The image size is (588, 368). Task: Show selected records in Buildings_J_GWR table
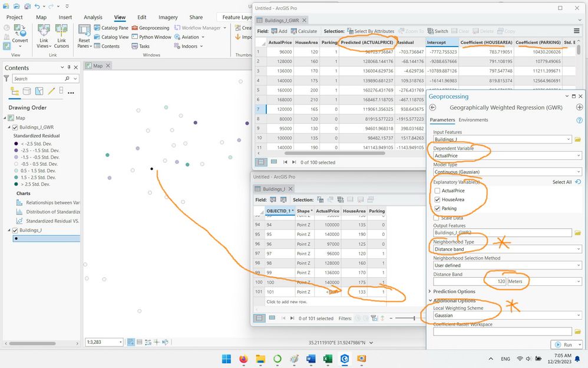[274, 162]
